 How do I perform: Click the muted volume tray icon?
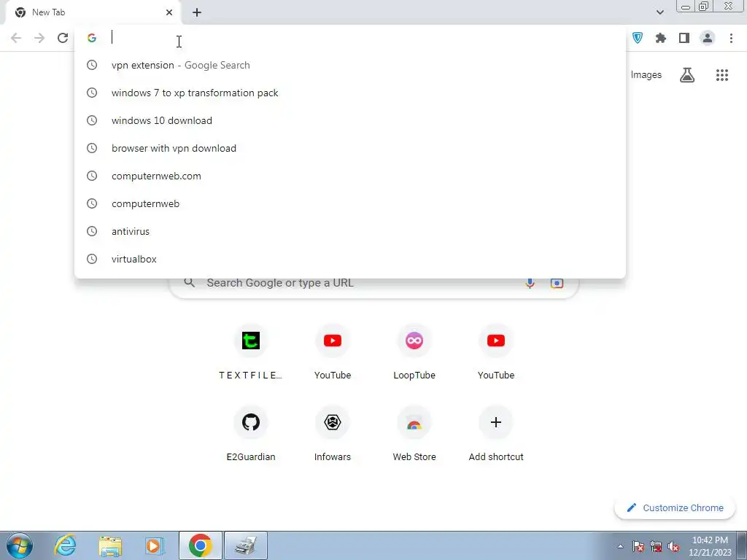673,547
